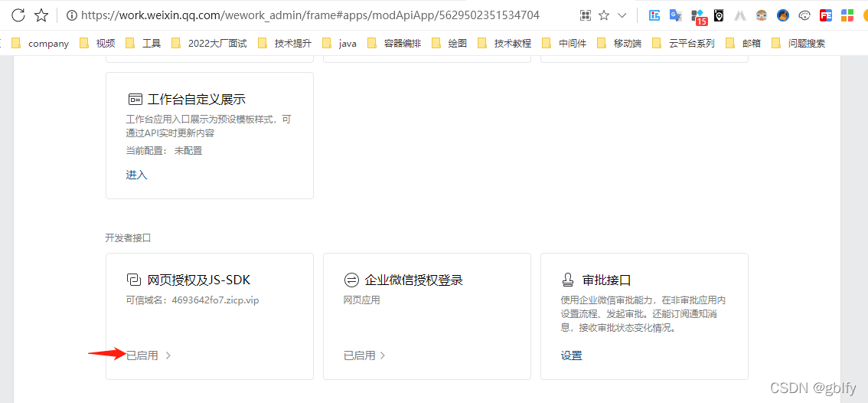The width and height of the screenshot is (868, 403).
Task: Click chevron beside 已启用 in 企业微信授权登录 card
Action: (383, 356)
